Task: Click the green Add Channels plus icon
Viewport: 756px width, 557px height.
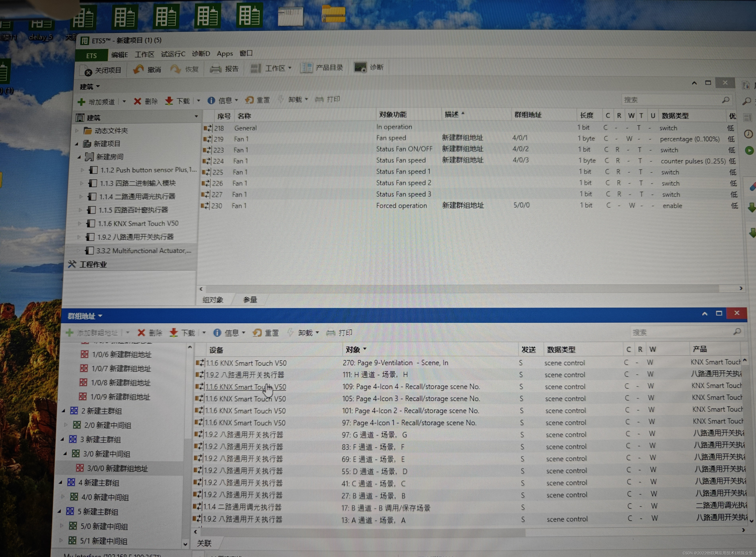Action: click(x=81, y=102)
